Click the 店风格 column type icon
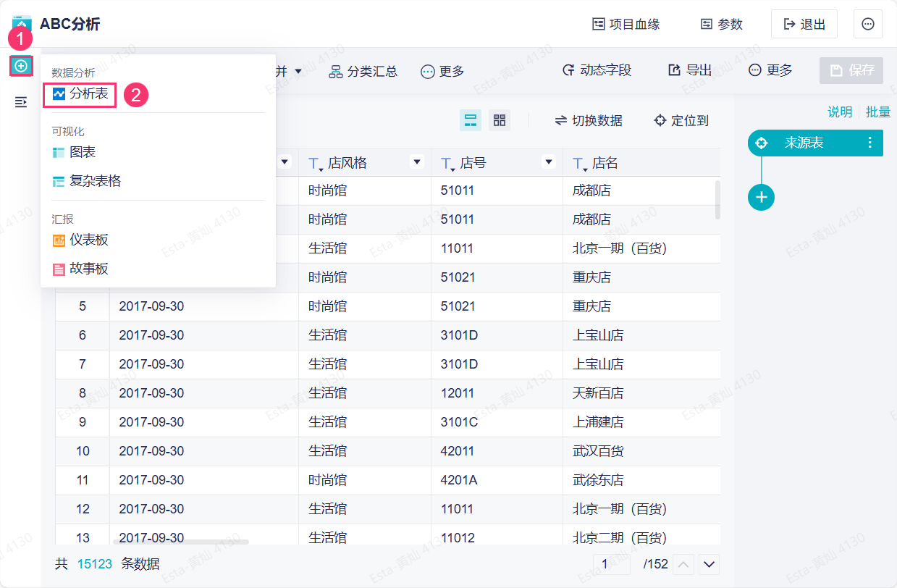 click(x=316, y=164)
